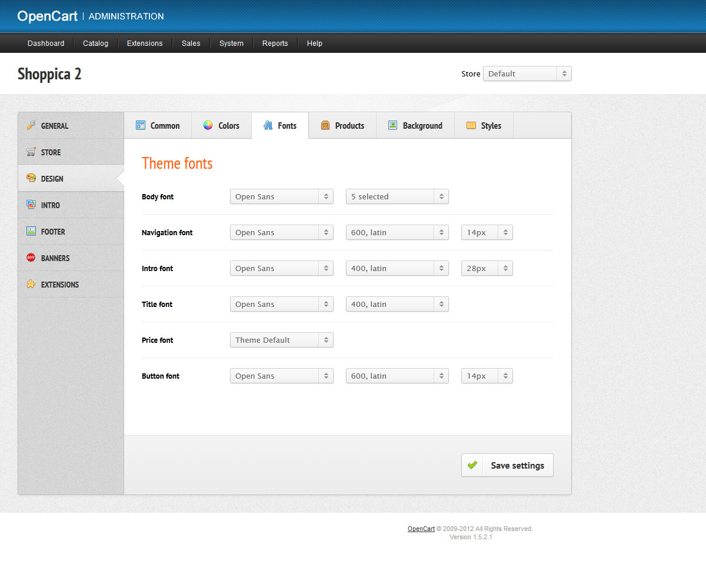
Task: Open Body font family dropdown
Action: tap(282, 196)
